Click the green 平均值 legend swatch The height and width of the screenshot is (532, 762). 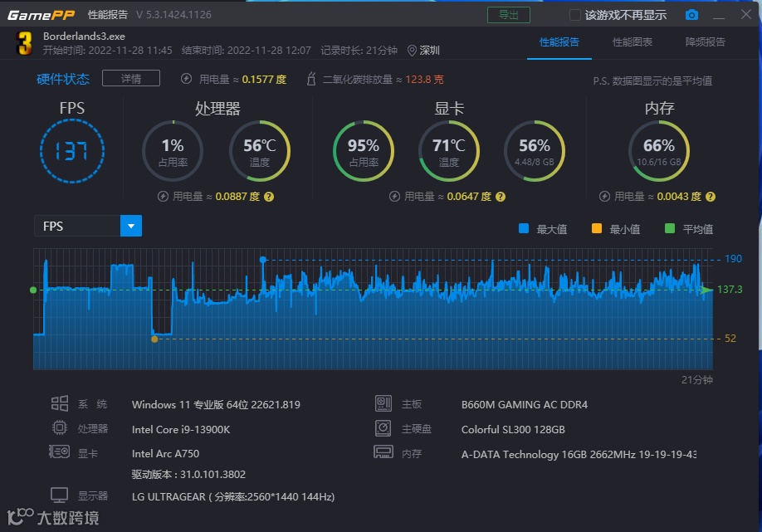670,228
